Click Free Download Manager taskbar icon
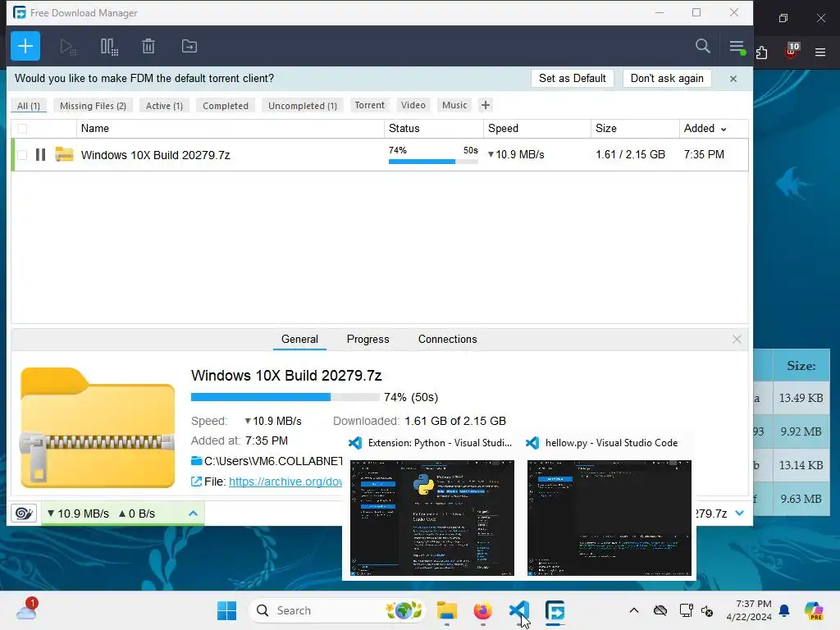Image resolution: width=840 pixels, height=630 pixels. click(x=555, y=610)
